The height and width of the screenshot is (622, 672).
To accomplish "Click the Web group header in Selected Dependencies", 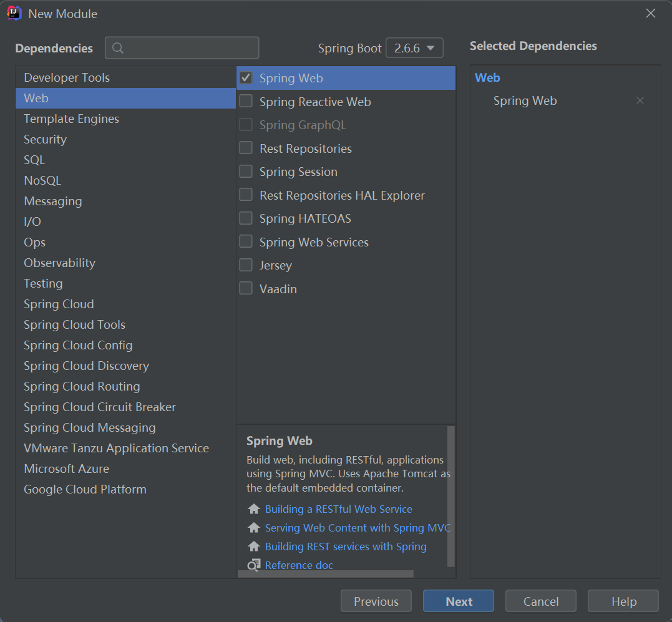I will [487, 77].
